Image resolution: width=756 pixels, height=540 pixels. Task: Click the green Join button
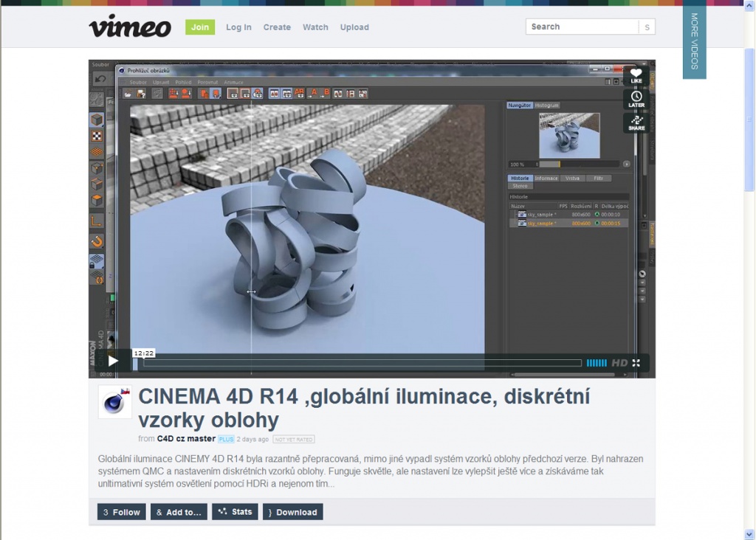pos(200,27)
